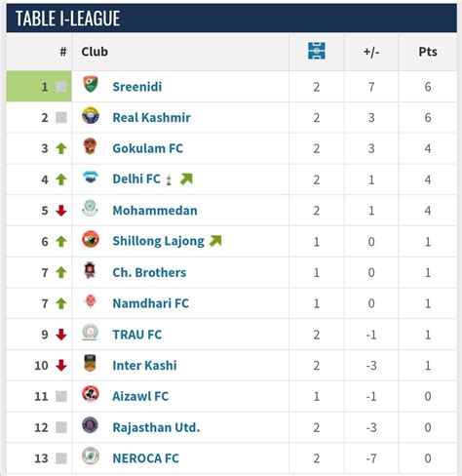Image resolution: width=462 pixels, height=476 pixels.
Task: Open the Mohammedan team link
Action: tap(155, 211)
